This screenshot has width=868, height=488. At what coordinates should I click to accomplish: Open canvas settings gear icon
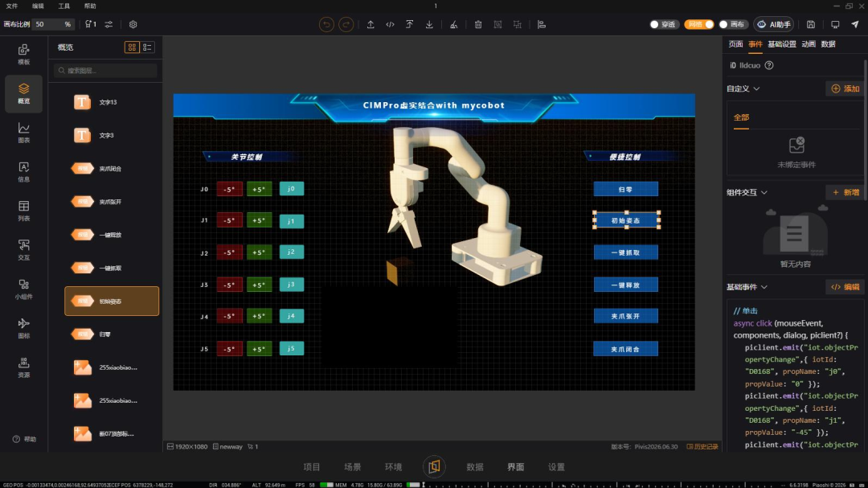pos(133,24)
